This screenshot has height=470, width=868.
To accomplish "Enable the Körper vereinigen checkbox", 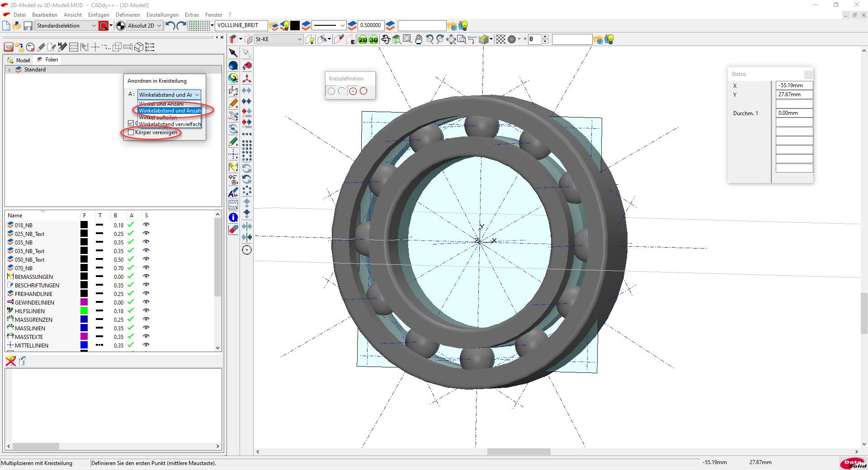I will [131, 132].
